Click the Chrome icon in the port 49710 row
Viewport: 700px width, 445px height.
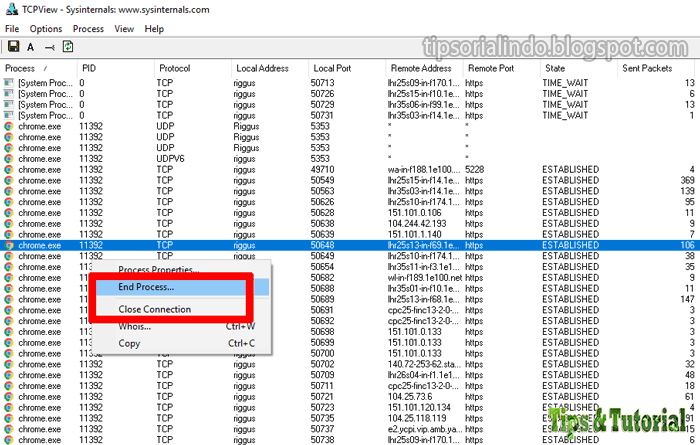click(8, 170)
